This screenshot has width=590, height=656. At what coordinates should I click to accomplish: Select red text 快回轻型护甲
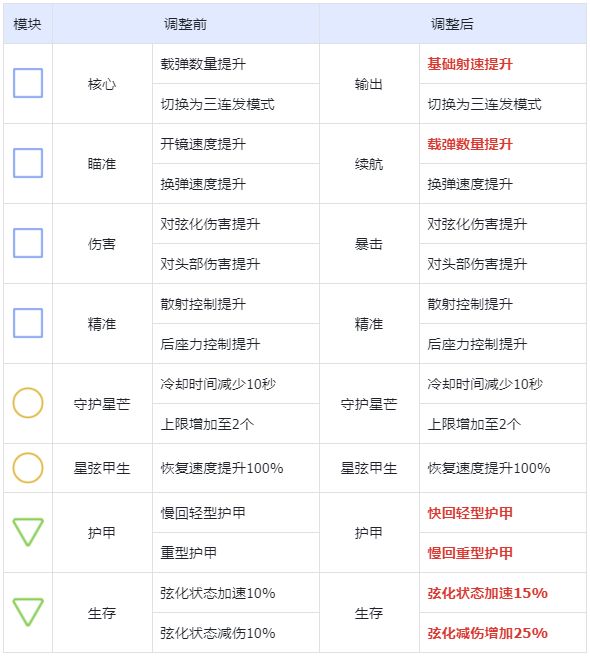click(470, 513)
